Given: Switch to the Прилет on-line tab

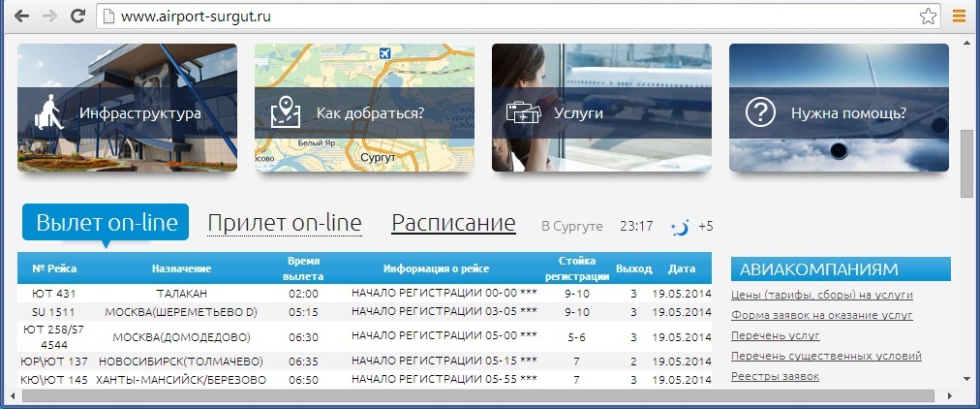Looking at the screenshot, I should coord(285,223).
